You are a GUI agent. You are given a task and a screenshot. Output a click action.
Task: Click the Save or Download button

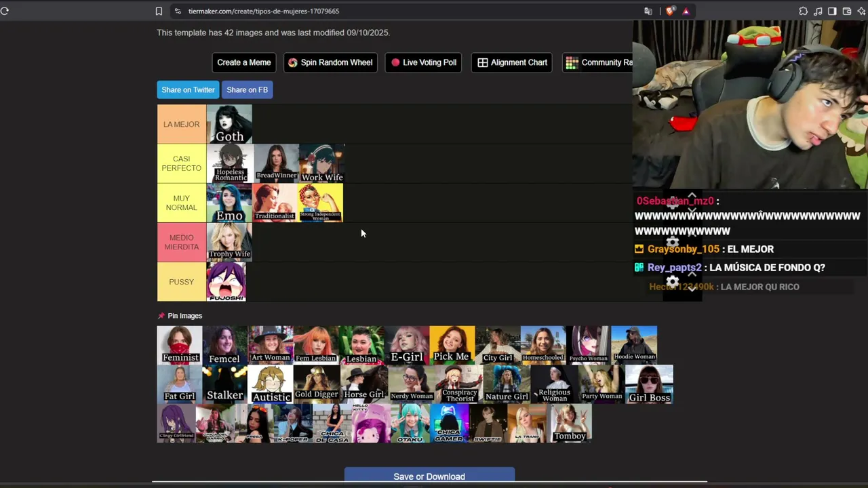429,476
